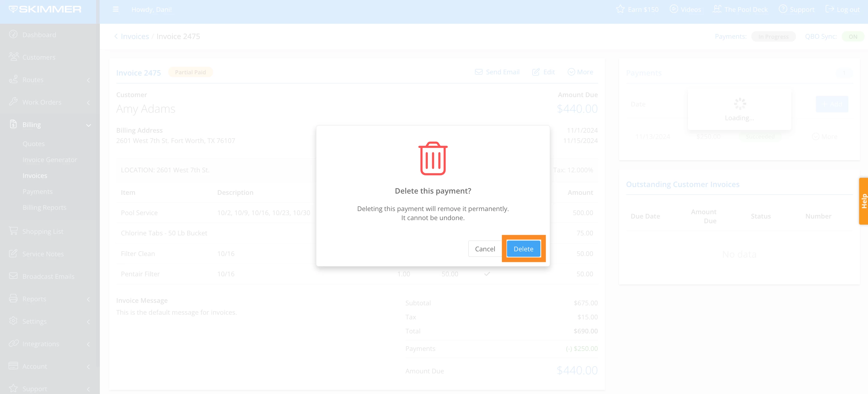
Task: Click the orange Help side tab
Action: pyautogui.click(x=864, y=201)
